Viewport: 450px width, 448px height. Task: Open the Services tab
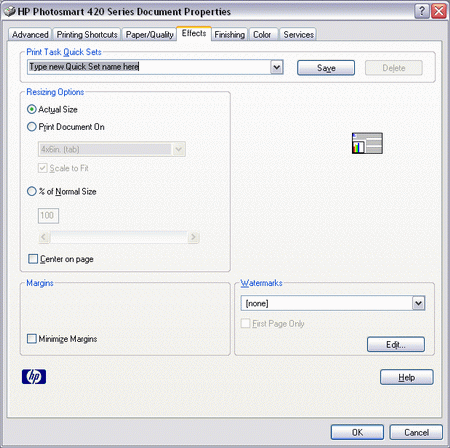[298, 35]
